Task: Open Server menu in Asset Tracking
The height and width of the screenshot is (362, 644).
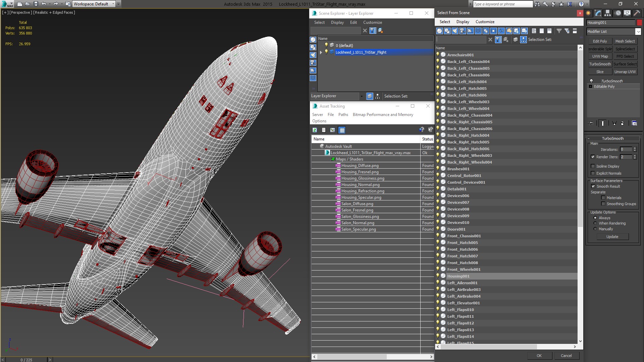Action: [317, 115]
